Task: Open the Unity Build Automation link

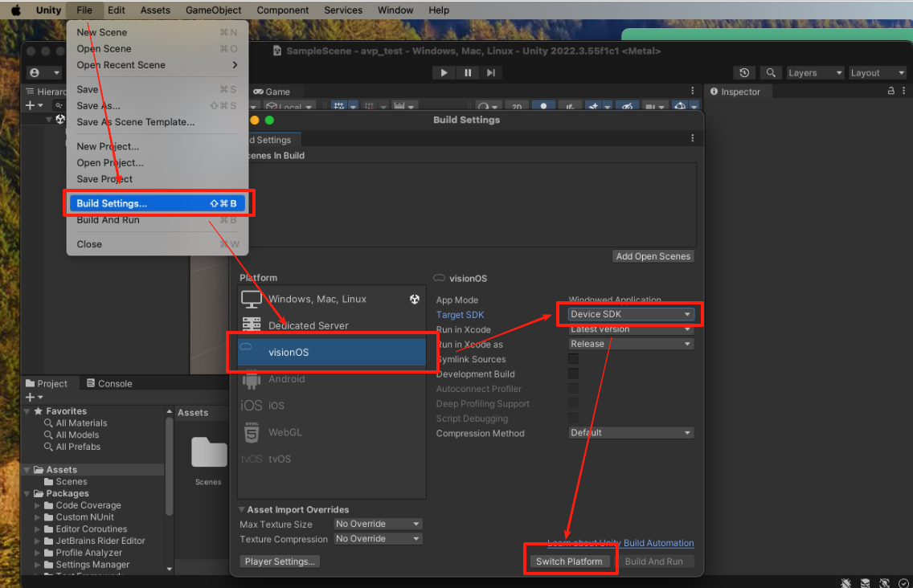Action: [x=620, y=543]
